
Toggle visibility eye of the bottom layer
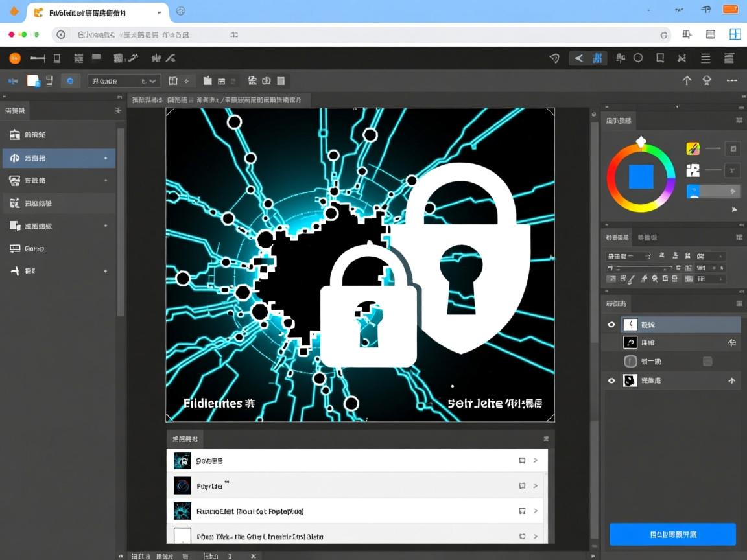tap(611, 380)
